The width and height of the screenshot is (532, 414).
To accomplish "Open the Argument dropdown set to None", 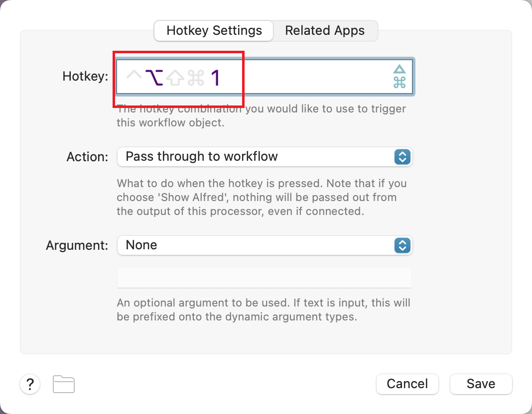I will pyautogui.click(x=265, y=245).
